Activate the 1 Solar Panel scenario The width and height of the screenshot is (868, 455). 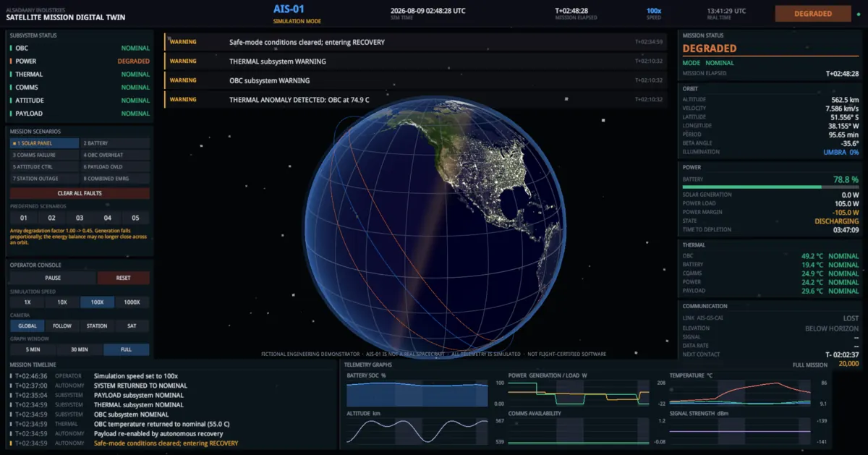pyautogui.click(x=44, y=143)
